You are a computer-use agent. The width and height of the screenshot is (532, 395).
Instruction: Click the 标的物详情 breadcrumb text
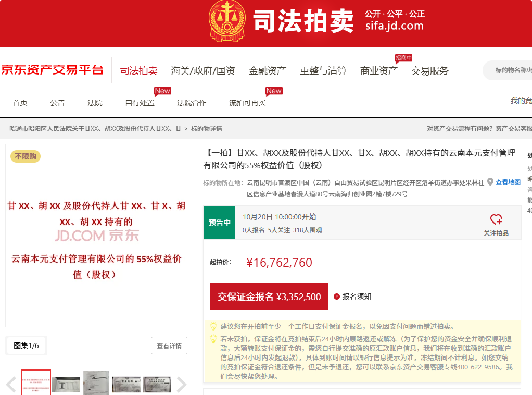coord(206,128)
